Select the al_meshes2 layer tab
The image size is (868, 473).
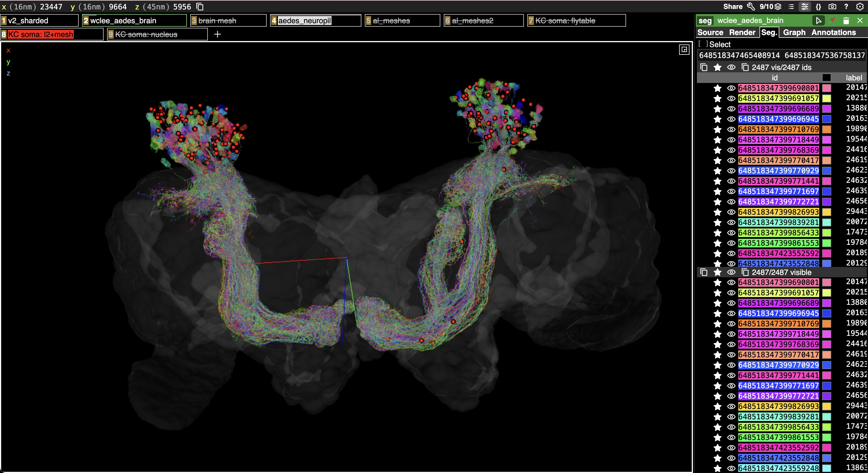(x=484, y=21)
